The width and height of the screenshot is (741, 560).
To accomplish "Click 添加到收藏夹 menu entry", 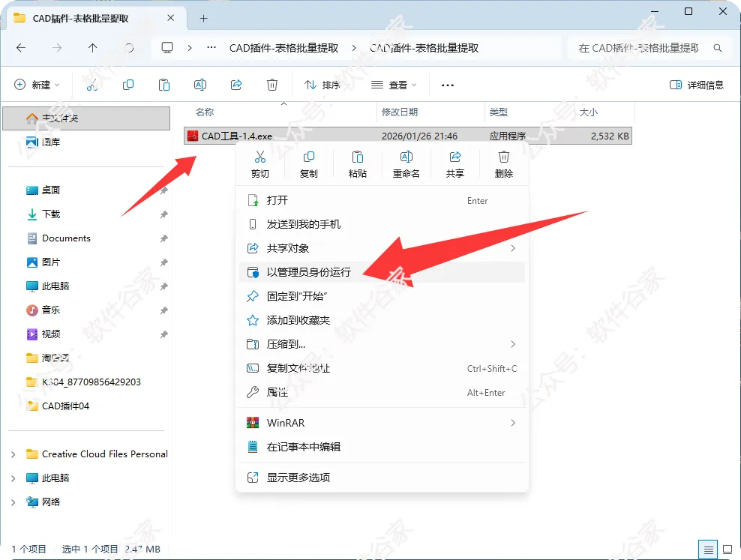I will (x=382, y=321).
